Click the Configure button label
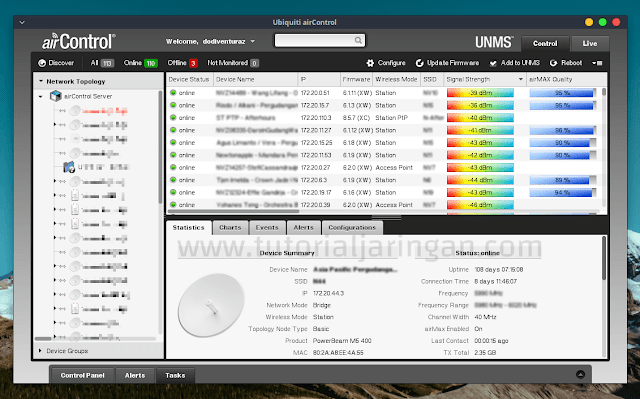The height and width of the screenshot is (399, 640). [391, 63]
